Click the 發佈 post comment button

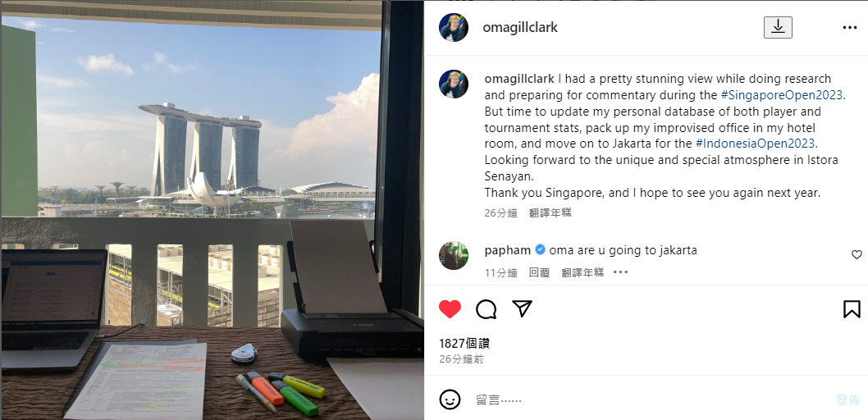(847, 399)
